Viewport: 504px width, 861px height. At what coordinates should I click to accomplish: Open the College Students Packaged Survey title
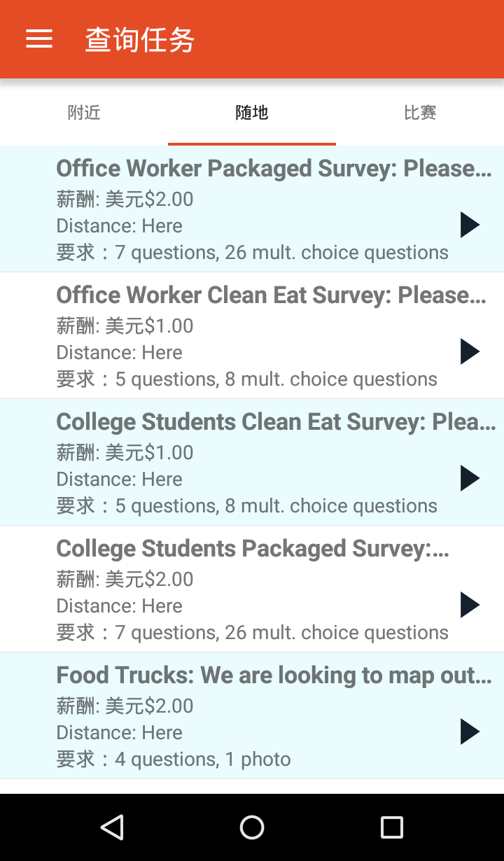pos(253,549)
